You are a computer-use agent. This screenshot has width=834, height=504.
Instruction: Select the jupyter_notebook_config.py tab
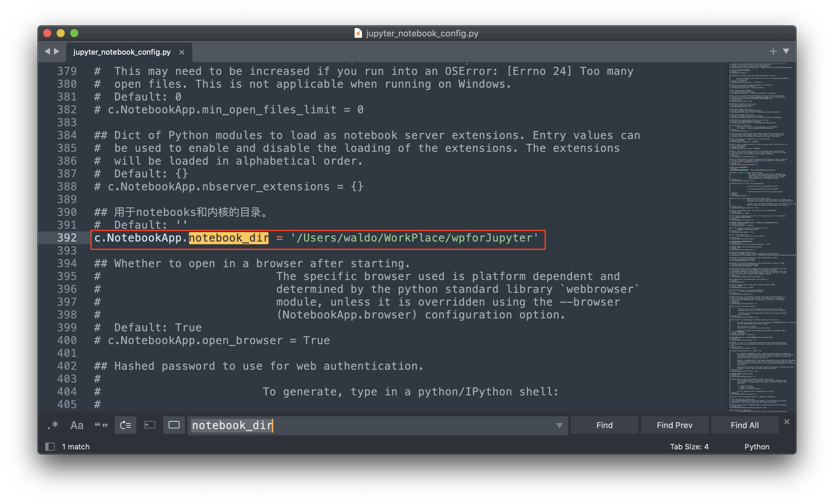(x=122, y=52)
